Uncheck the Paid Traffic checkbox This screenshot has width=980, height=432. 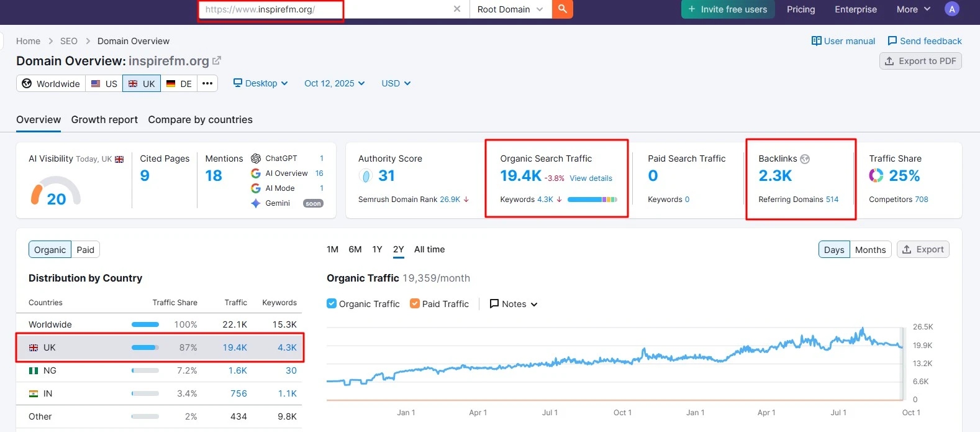415,304
